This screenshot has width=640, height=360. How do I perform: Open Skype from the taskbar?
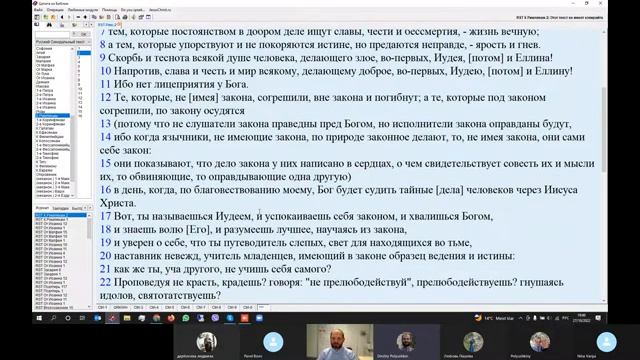230,318
